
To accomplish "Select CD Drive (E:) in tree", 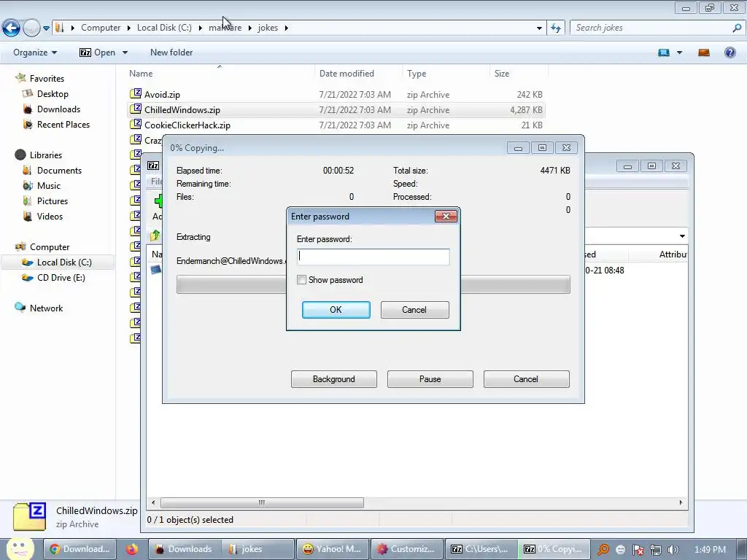I will (x=61, y=277).
